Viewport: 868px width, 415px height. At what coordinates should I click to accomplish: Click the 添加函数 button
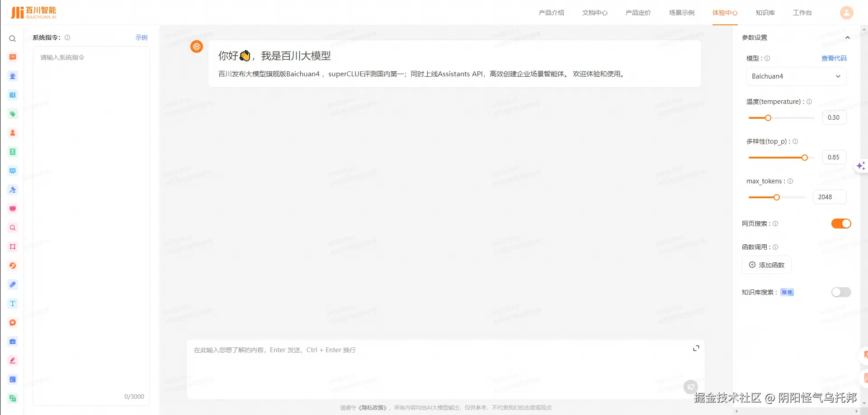(x=767, y=265)
